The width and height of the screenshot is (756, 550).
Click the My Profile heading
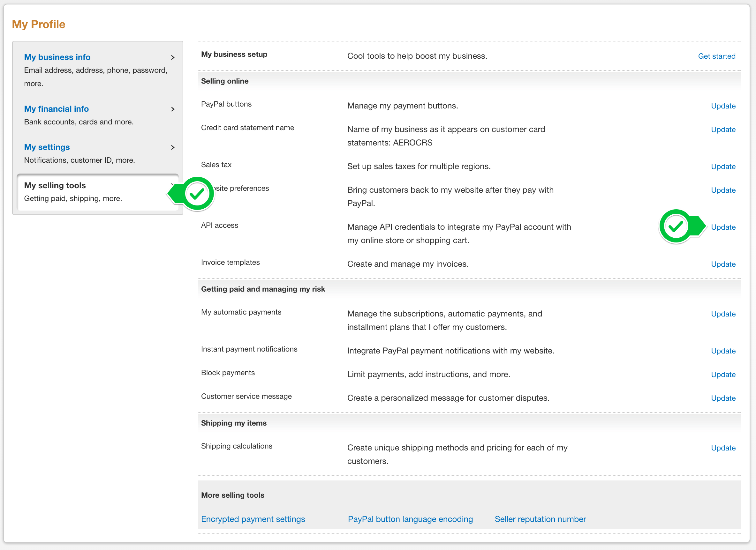click(x=39, y=24)
